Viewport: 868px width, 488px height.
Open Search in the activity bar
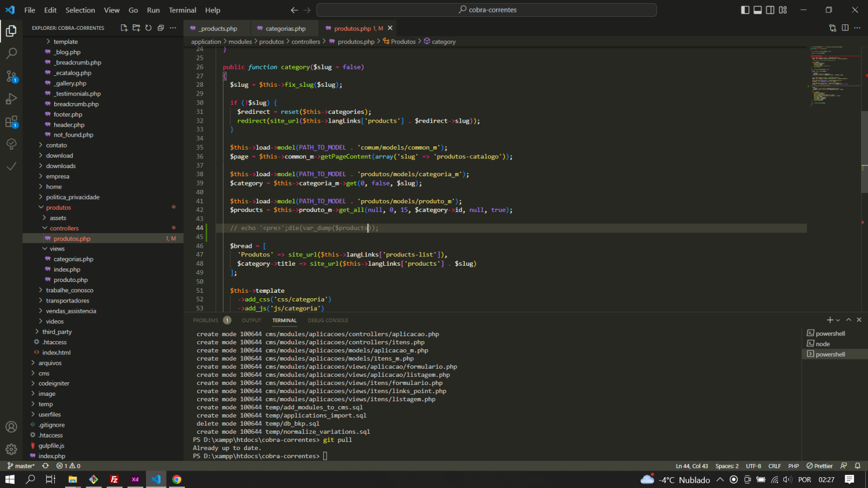[x=11, y=53]
